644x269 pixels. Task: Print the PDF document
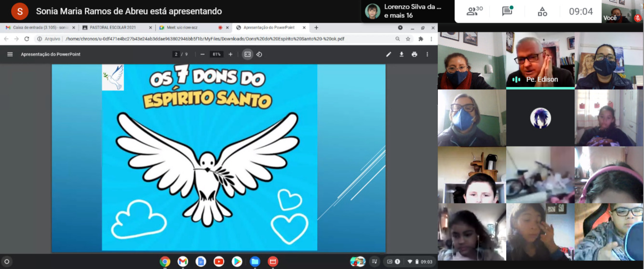(414, 54)
